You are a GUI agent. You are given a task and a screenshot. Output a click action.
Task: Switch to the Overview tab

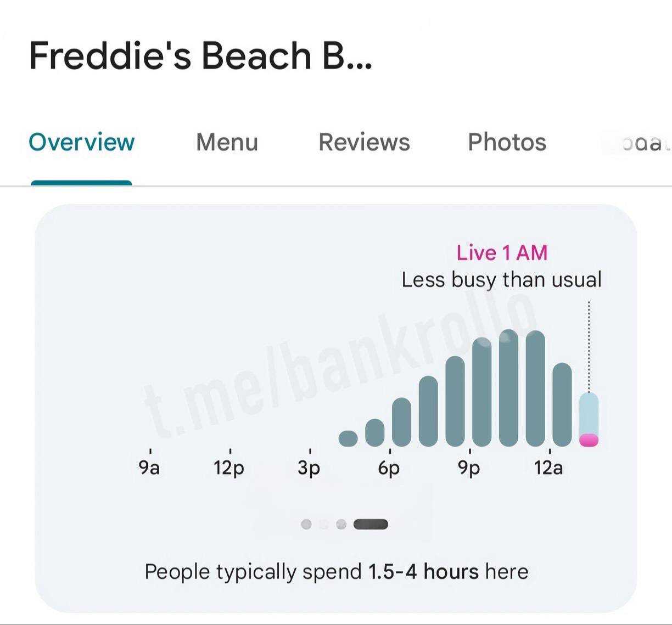[81, 142]
